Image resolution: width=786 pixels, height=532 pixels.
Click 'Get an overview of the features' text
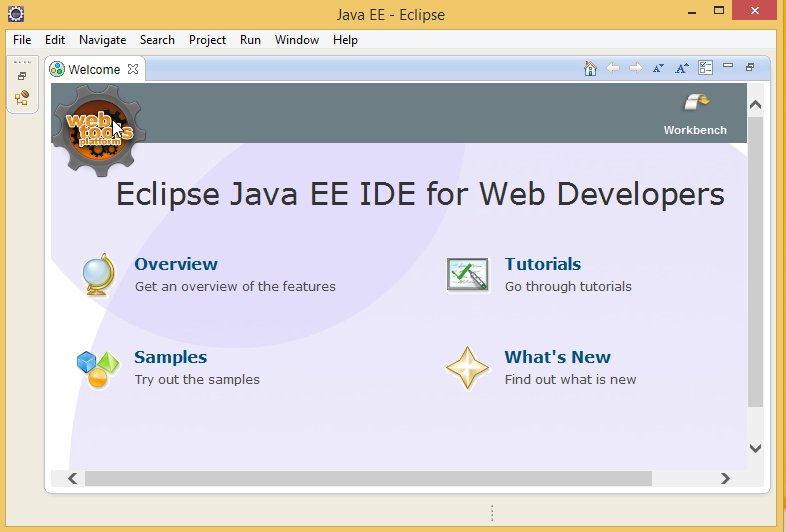coord(235,286)
